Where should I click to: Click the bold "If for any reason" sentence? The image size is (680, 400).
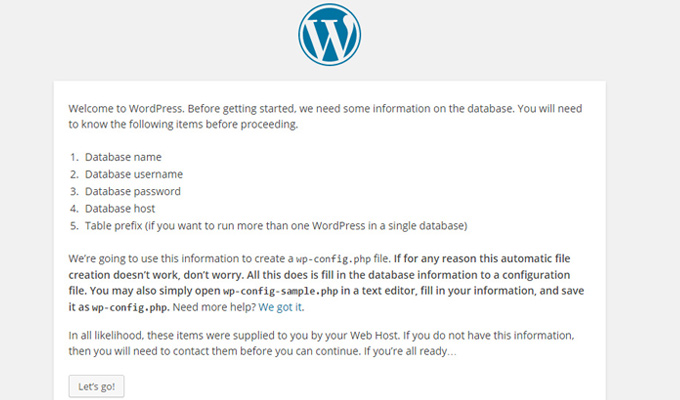[x=482, y=259]
